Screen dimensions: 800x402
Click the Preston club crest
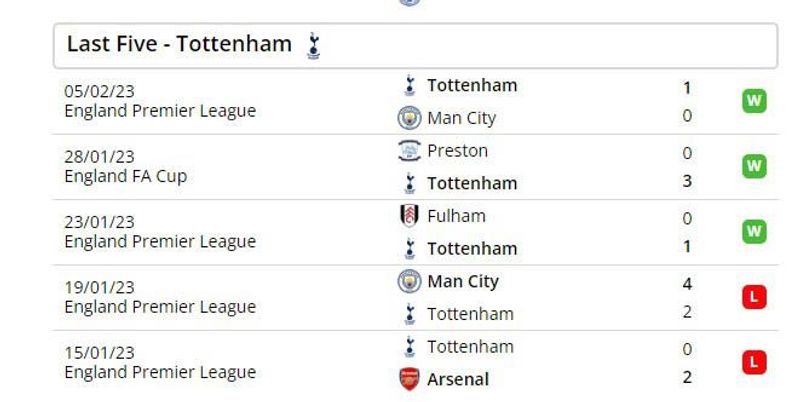tap(409, 151)
